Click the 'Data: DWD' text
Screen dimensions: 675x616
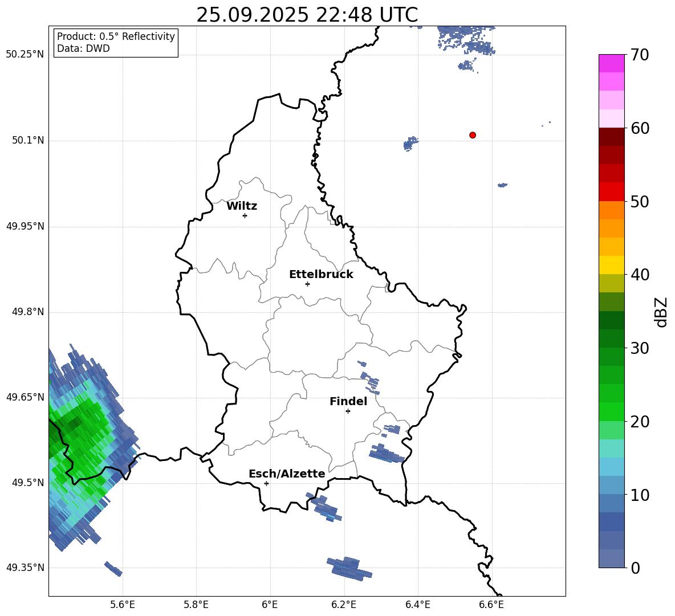pos(83,48)
